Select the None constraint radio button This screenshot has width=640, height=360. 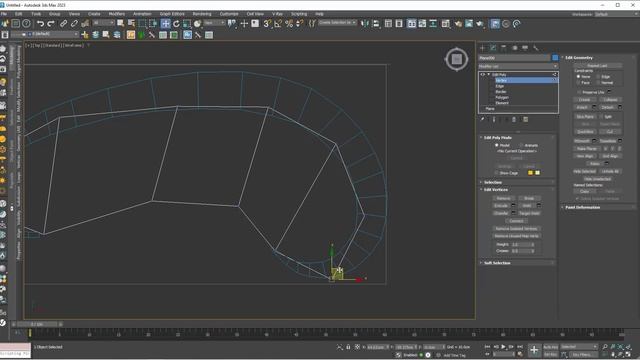point(578,76)
